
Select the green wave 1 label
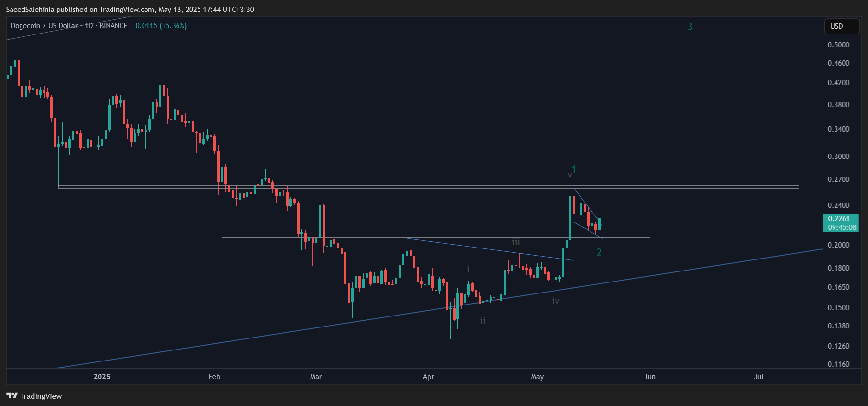(x=574, y=169)
